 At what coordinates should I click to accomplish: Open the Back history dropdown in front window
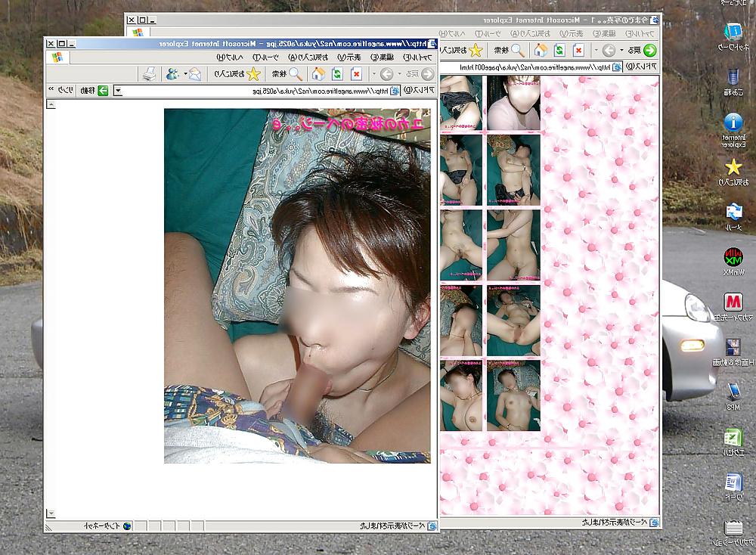pyautogui.click(x=399, y=74)
